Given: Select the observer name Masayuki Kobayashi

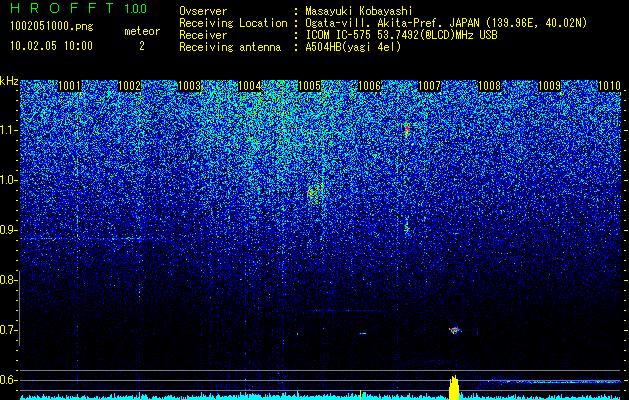Looking at the screenshot, I should pos(359,11).
